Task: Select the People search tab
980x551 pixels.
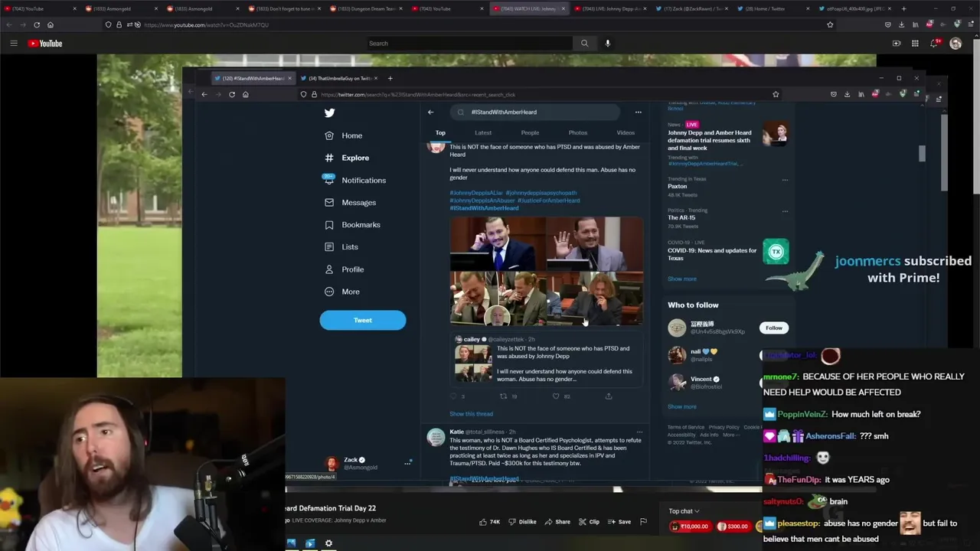Action: (x=530, y=133)
